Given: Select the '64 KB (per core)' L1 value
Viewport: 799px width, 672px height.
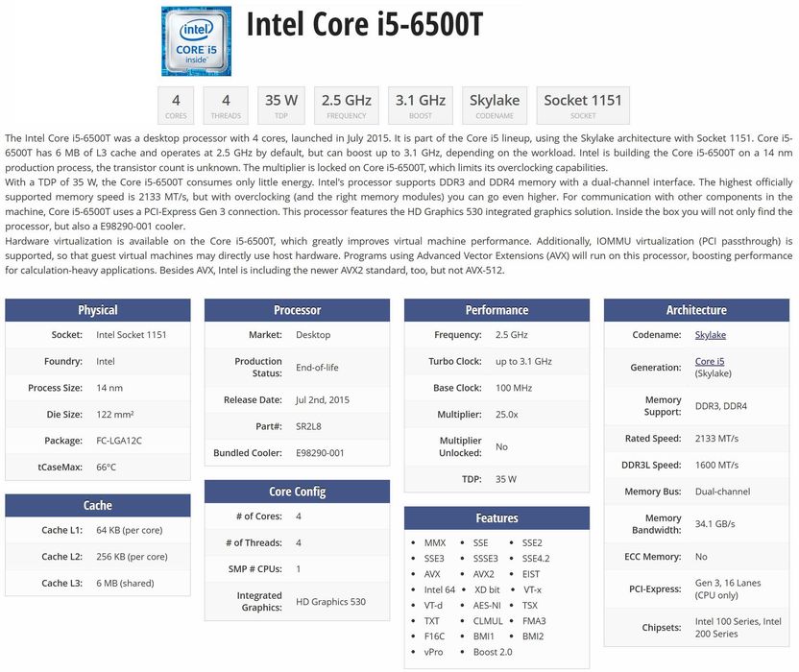Looking at the screenshot, I should [130, 530].
